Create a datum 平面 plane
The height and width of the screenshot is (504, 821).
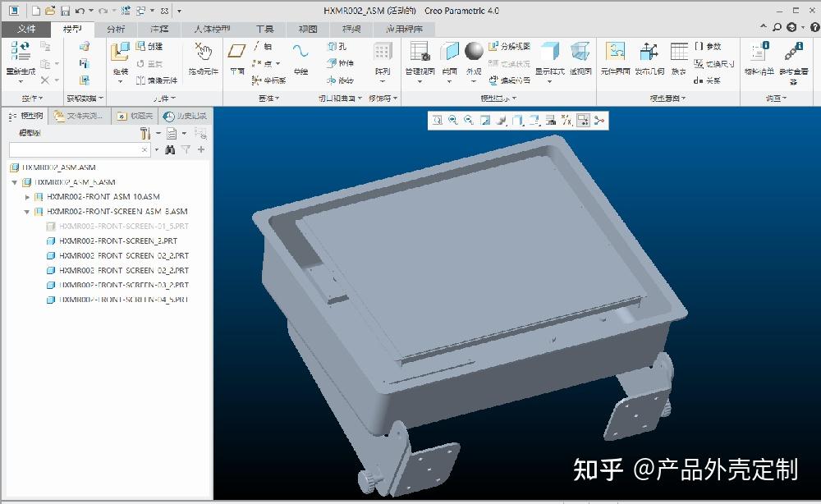pos(237,58)
